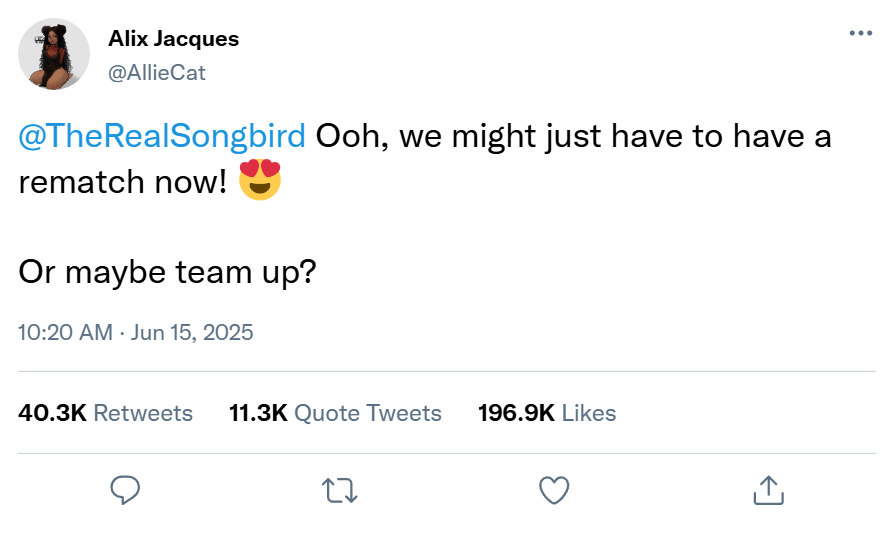Click the reply speech bubble icon
This screenshot has height=544, width=894.
point(124,489)
